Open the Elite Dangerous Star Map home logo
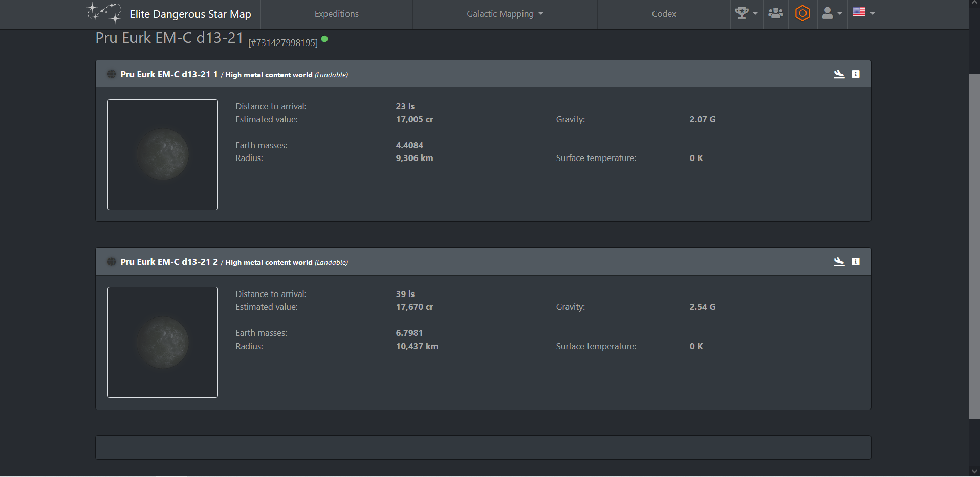Image resolution: width=980 pixels, height=477 pixels. coord(169,14)
